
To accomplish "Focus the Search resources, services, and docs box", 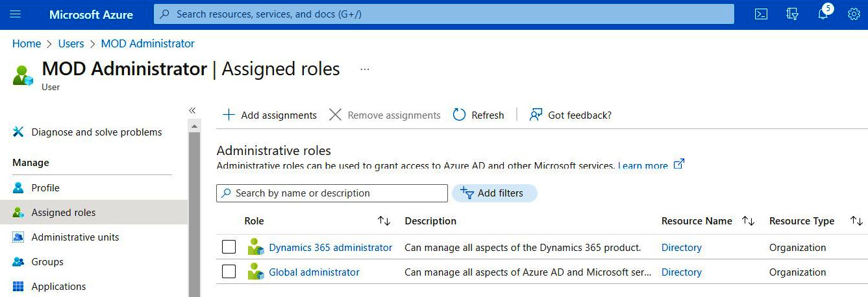I will tap(444, 14).
